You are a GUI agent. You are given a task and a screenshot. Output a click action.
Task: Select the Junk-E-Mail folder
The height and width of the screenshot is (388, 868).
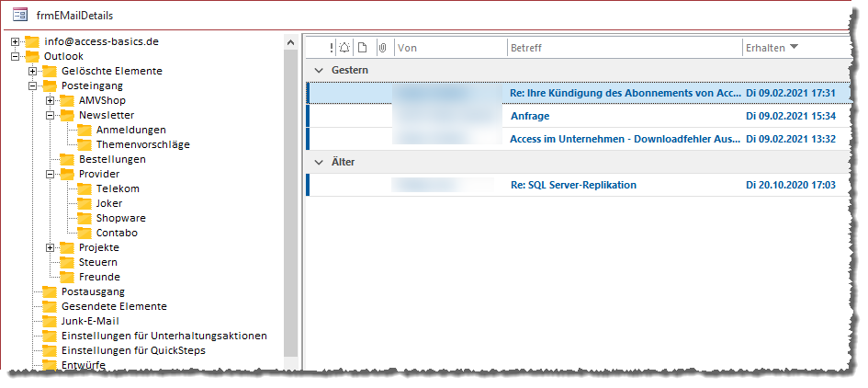click(90, 321)
